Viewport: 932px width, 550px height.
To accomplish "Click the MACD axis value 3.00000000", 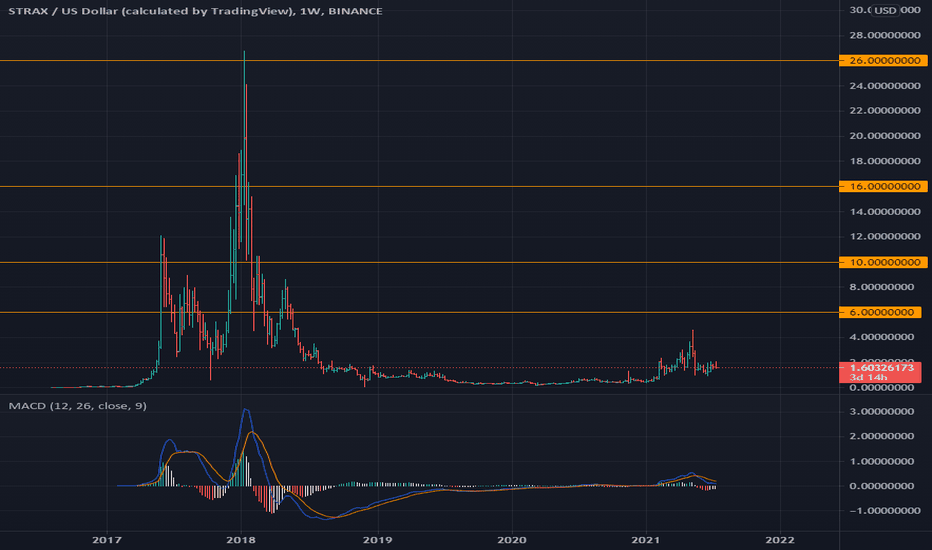I will point(882,411).
